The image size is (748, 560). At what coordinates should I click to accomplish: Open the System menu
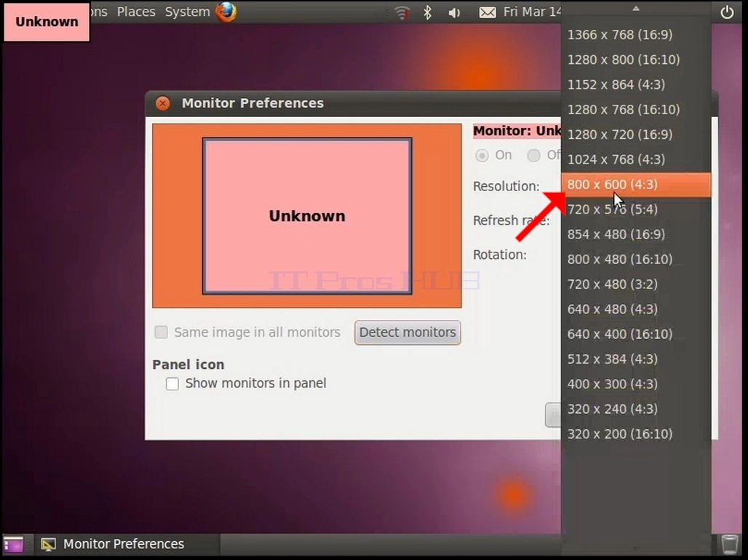point(187,12)
